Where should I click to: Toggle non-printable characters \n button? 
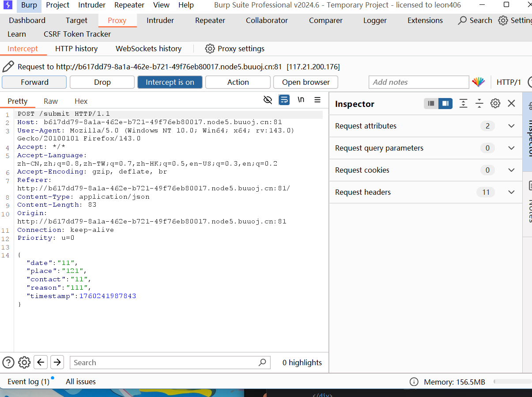301,100
